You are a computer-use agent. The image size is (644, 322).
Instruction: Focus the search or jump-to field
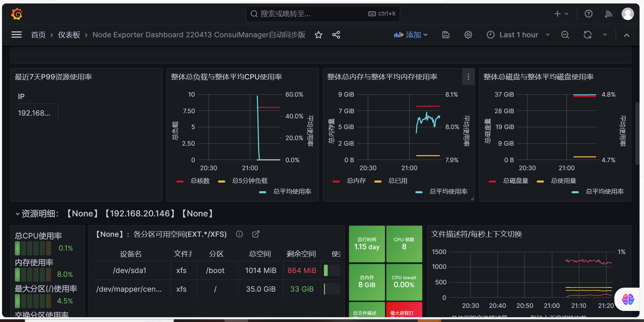click(323, 14)
